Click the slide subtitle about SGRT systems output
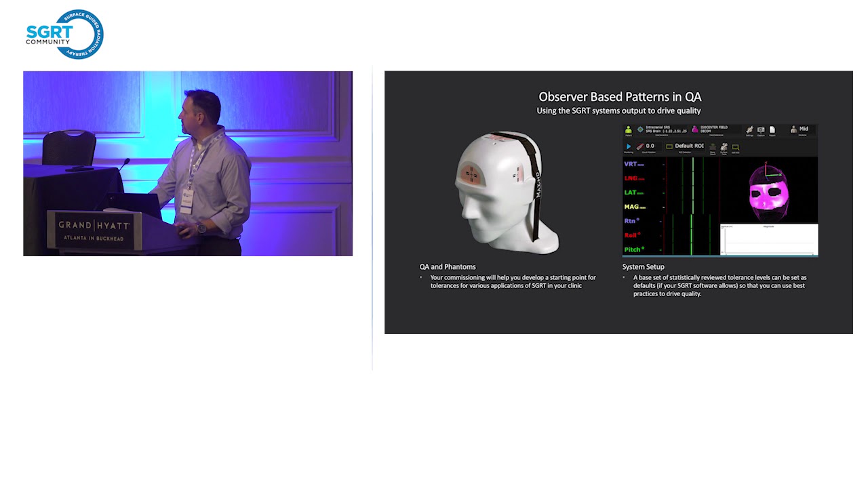This screenshot has width=868, height=488. click(618, 110)
